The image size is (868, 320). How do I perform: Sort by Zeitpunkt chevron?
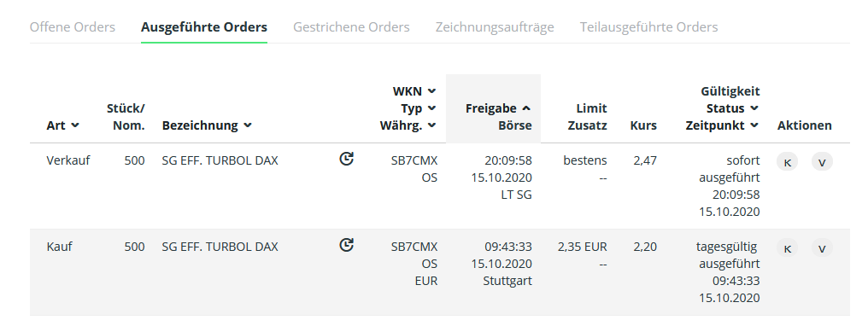pyautogui.click(x=754, y=125)
